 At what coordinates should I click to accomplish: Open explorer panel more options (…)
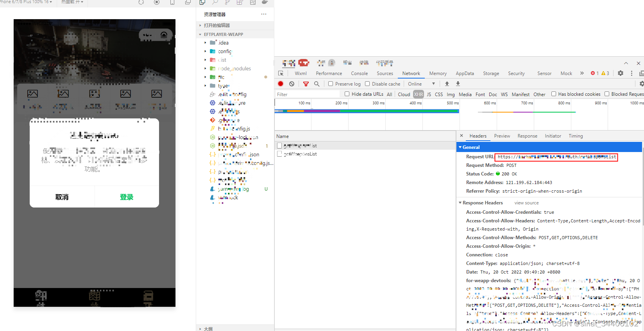[264, 14]
